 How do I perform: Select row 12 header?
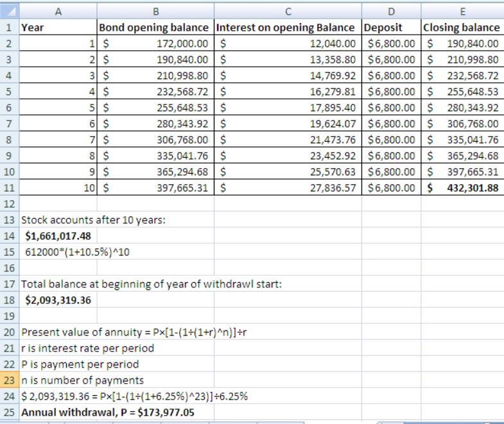pos(10,204)
